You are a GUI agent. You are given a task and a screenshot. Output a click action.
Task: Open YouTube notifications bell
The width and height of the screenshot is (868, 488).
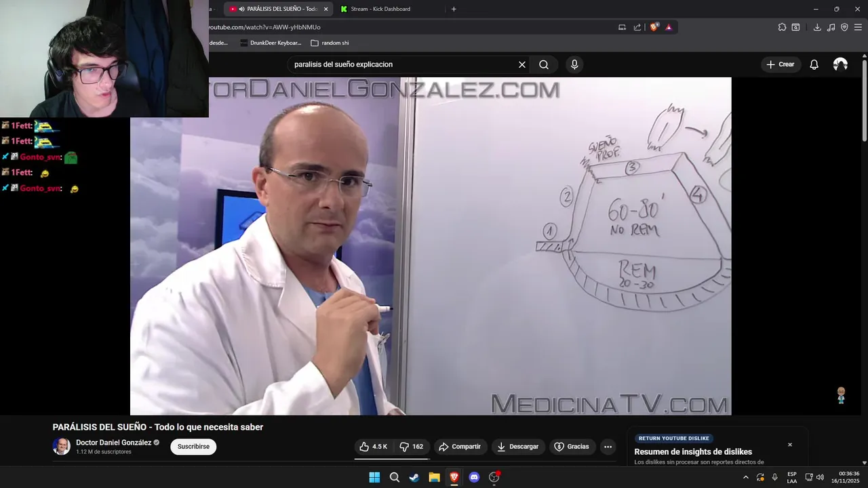click(814, 64)
